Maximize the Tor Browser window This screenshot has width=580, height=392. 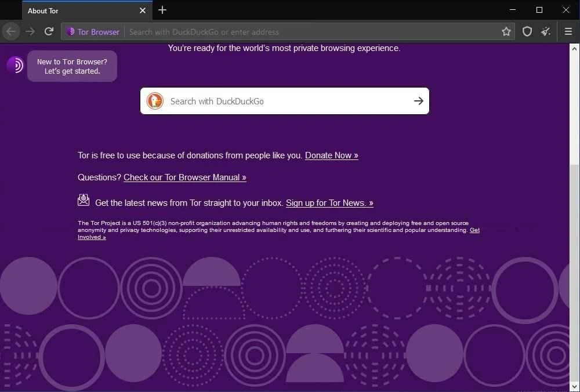click(x=539, y=10)
